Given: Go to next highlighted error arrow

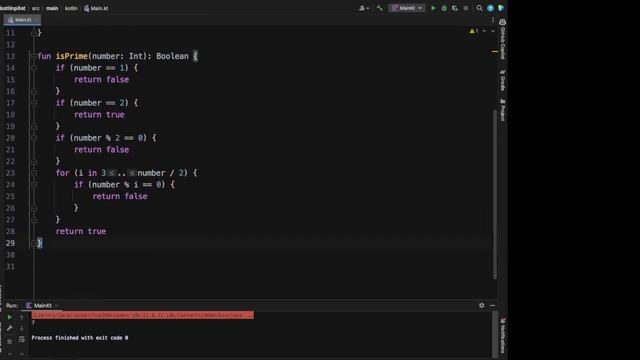Looking at the screenshot, I should click(x=493, y=31).
